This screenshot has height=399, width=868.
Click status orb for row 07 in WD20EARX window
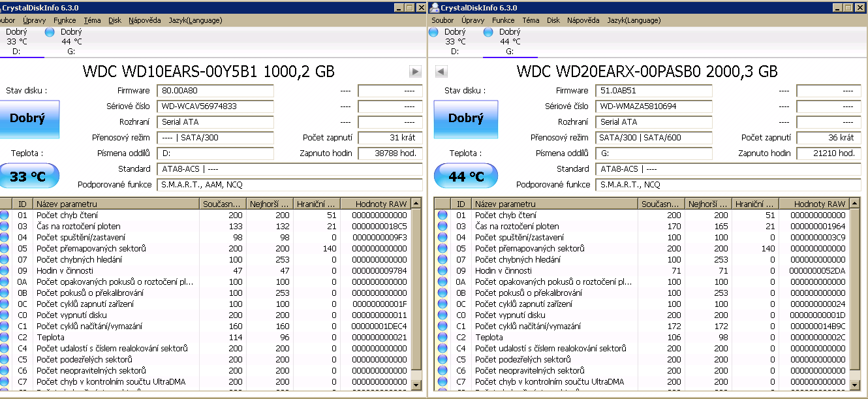(x=442, y=259)
